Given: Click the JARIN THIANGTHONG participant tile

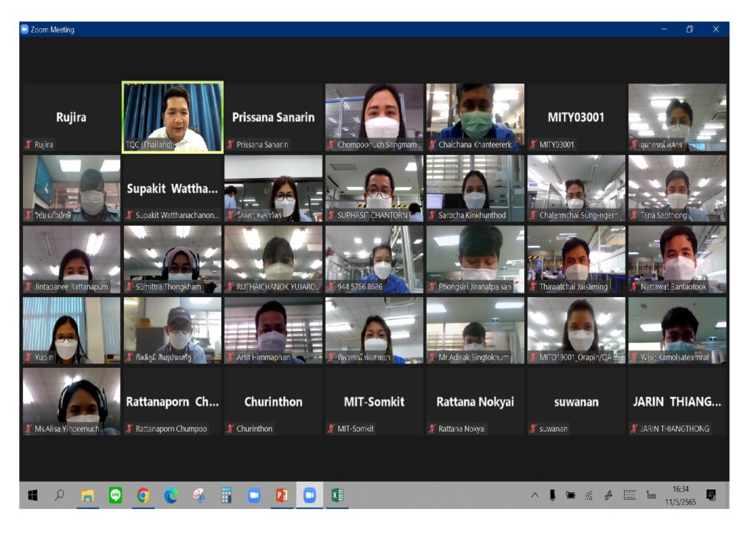Looking at the screenshot, I should pos(677,402).
